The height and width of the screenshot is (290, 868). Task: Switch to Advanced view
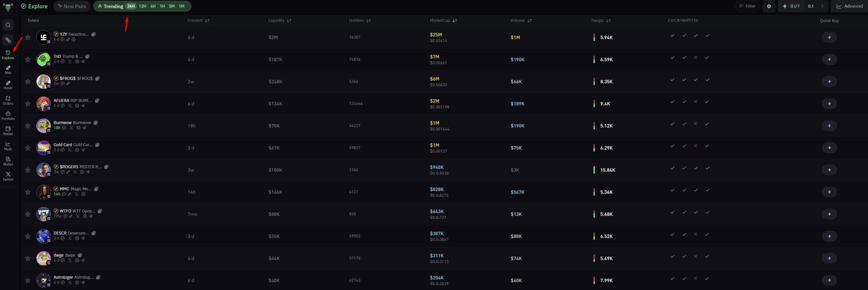click(x=849, y=6)
